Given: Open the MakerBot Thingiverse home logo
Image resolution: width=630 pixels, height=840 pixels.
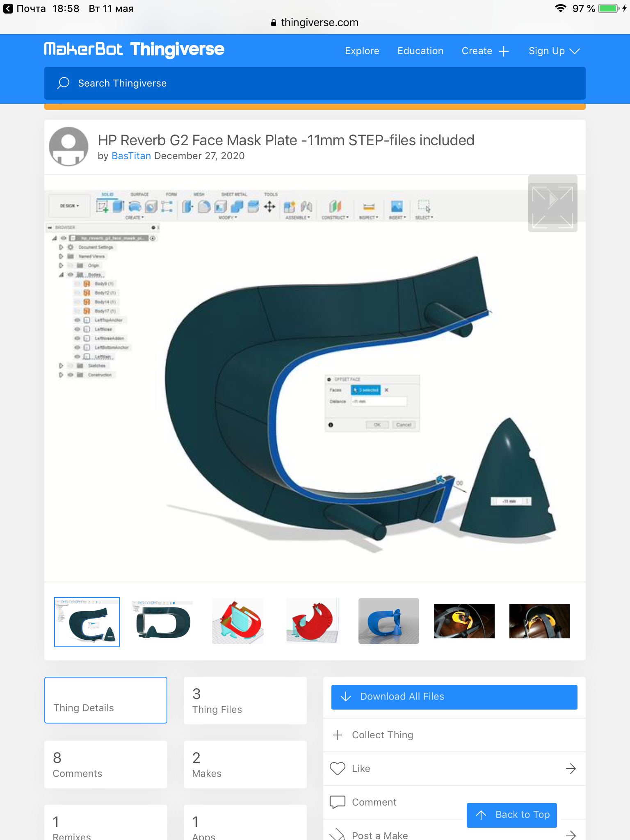Looking at the screenshot, I should pos(134,49).
